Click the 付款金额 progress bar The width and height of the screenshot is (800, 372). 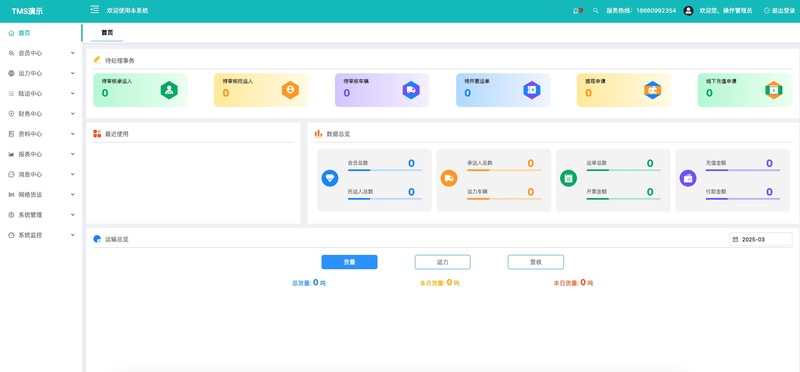click(x=743, y=199)
